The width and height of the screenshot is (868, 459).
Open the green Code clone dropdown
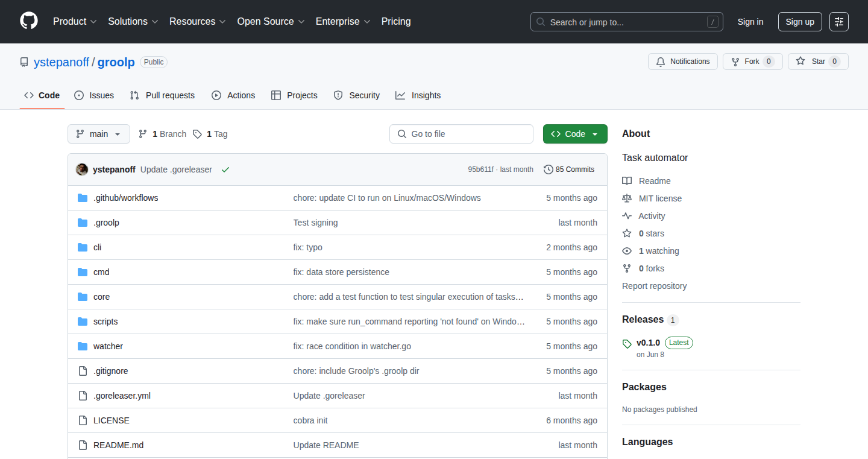click(575, 134)
